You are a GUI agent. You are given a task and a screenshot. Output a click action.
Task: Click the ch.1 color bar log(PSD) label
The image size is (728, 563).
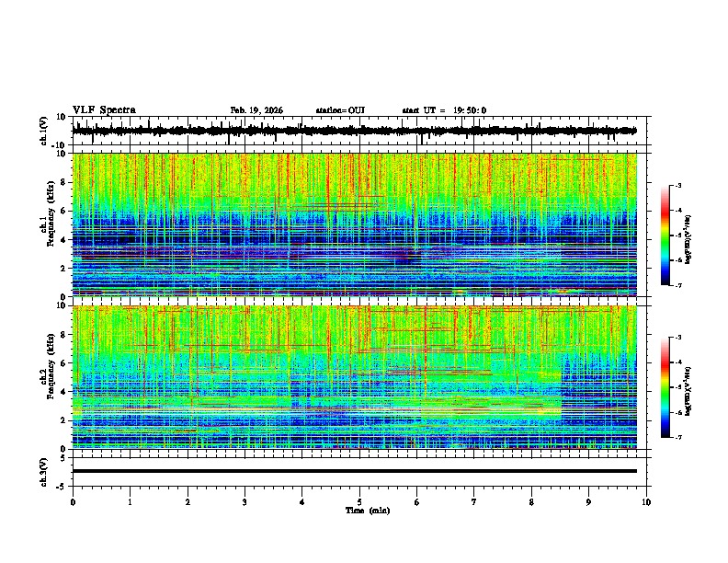click(688, 240)
